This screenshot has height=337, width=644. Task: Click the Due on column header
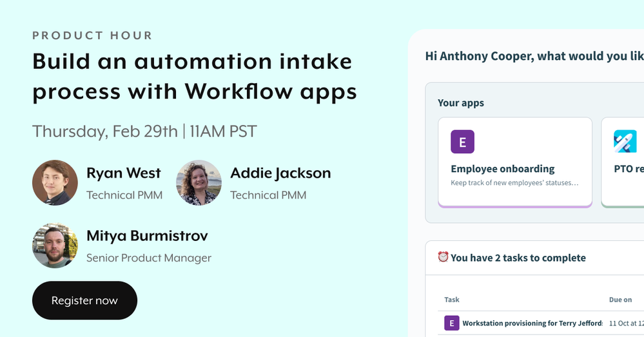620,300
